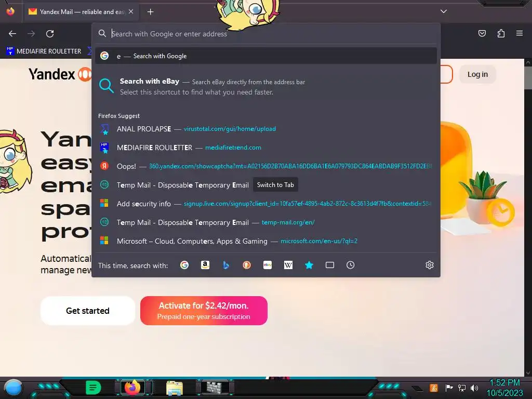Click the volume speaker tray icon
The image size is (532, 399).
pos(474,388)
